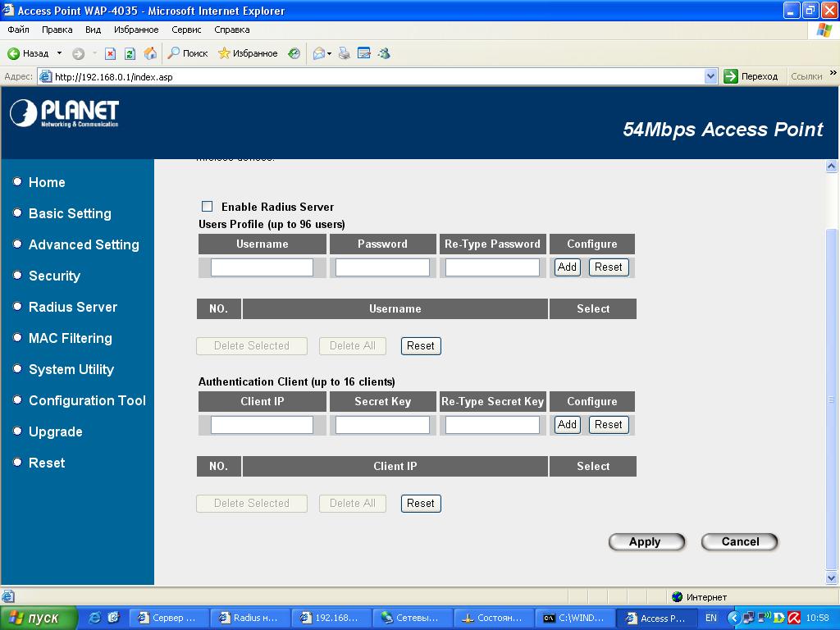This screenshot has width=840, height=630.
Task: Stop page loading with red X icon
Action: (110, 53)
